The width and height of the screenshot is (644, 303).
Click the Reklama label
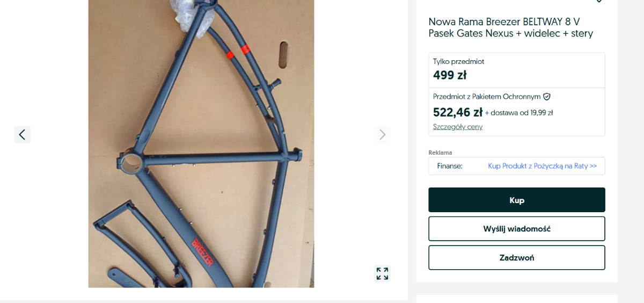[440, 153]
